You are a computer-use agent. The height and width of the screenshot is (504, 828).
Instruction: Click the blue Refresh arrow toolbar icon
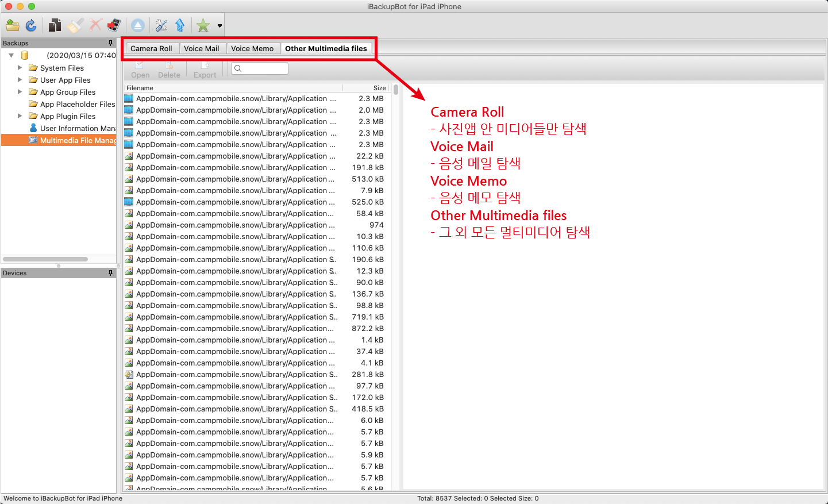(x=31, y=25)
